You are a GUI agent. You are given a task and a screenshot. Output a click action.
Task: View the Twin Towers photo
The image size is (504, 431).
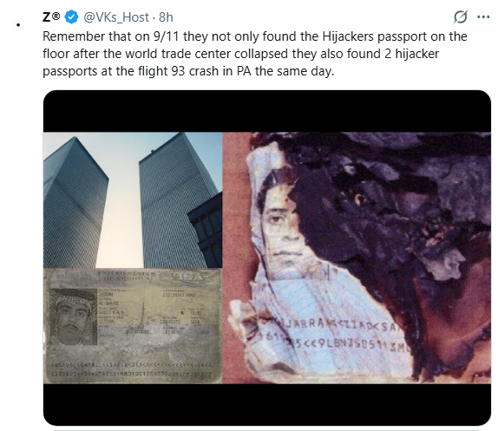tap(133, 200)
